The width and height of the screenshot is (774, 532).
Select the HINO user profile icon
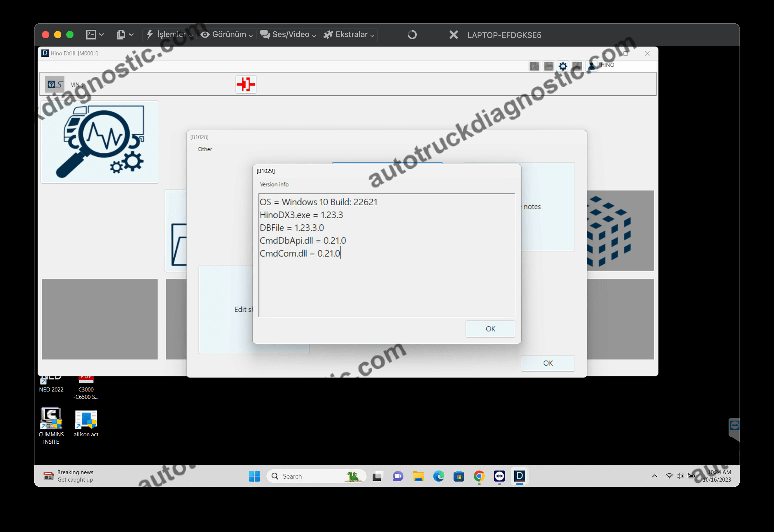click(x=592, y=66)
